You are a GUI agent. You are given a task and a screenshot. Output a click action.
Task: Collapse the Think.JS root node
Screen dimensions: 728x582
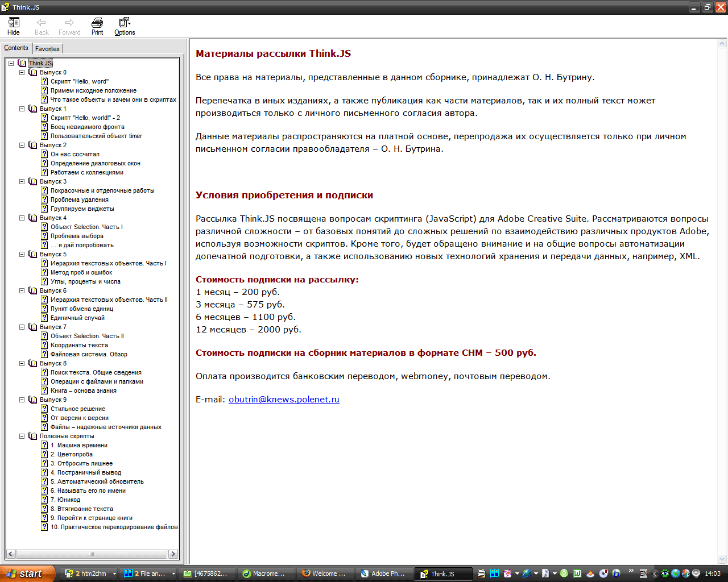(11, 63)
